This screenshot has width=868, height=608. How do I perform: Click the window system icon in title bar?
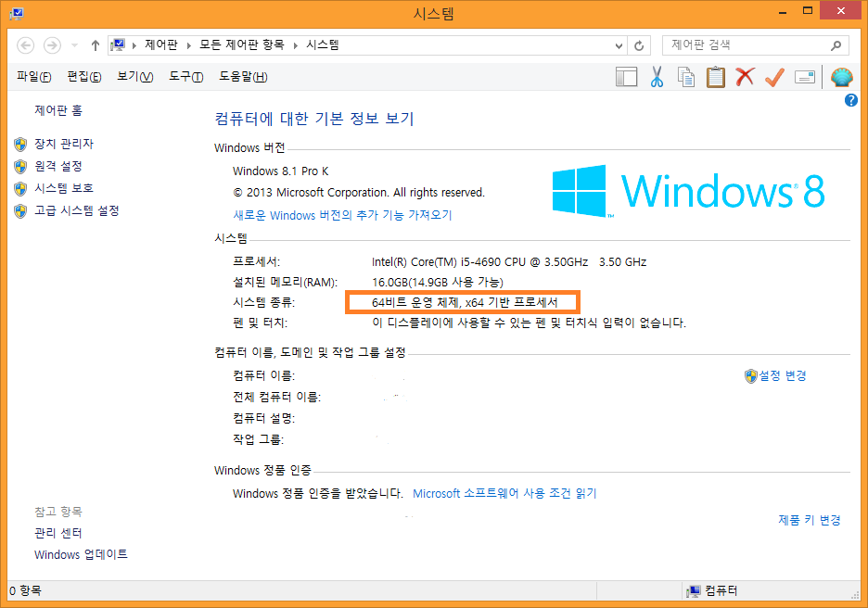point(16,13)
